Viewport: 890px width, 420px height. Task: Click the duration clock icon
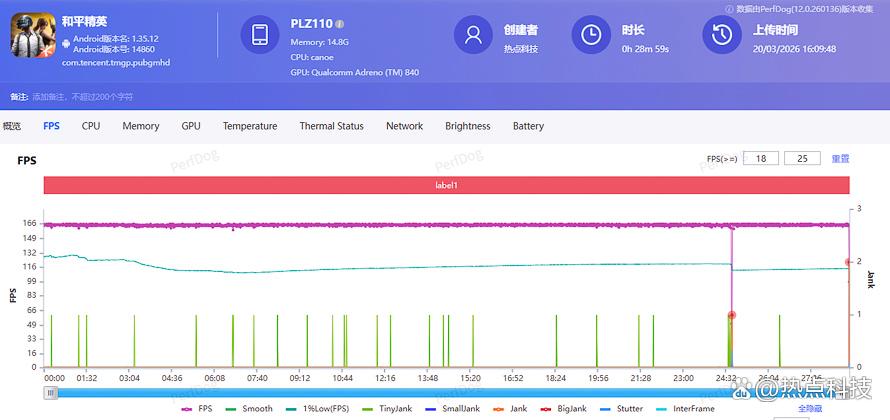pos(591,35)
